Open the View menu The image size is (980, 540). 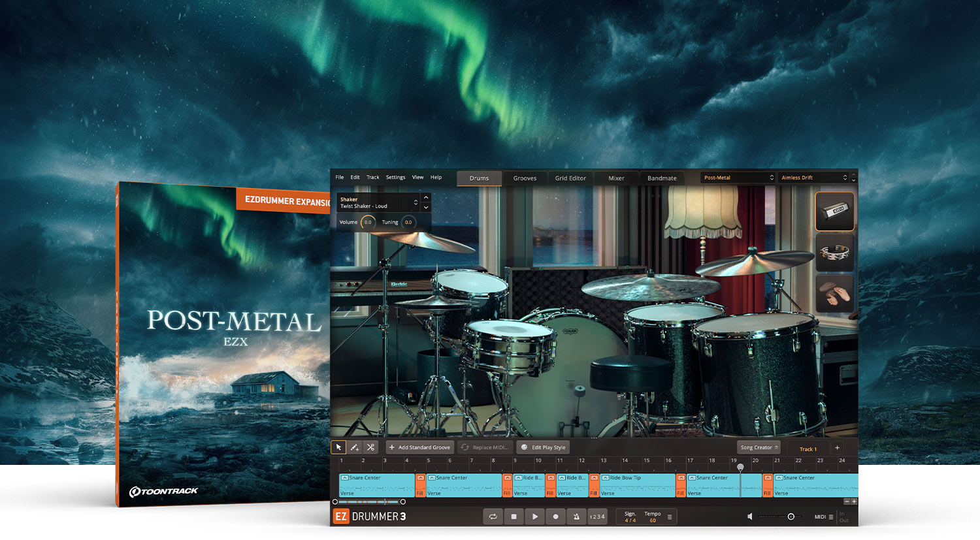417,178
